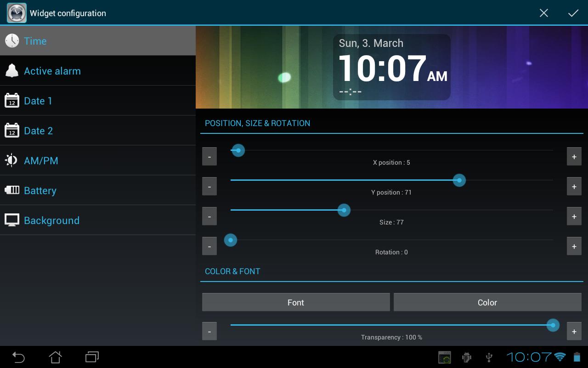The image size is (588, 368).
Task: Decrease Y position with minus button
Action: point(209,187)
